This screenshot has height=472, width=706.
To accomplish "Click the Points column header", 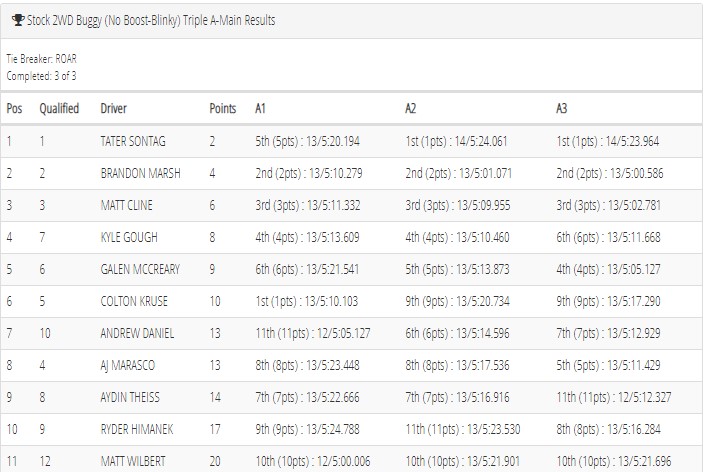I will click(222, 109).
